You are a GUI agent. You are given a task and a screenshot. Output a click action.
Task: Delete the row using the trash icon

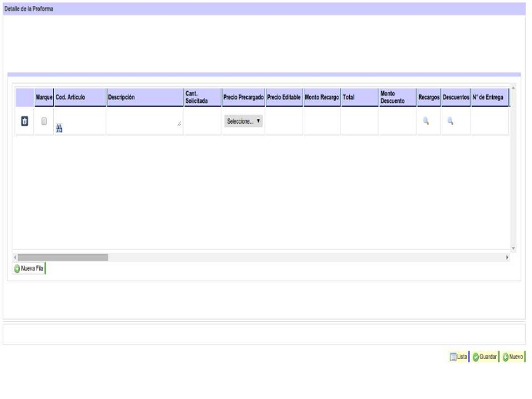click(x=24, y=122)
